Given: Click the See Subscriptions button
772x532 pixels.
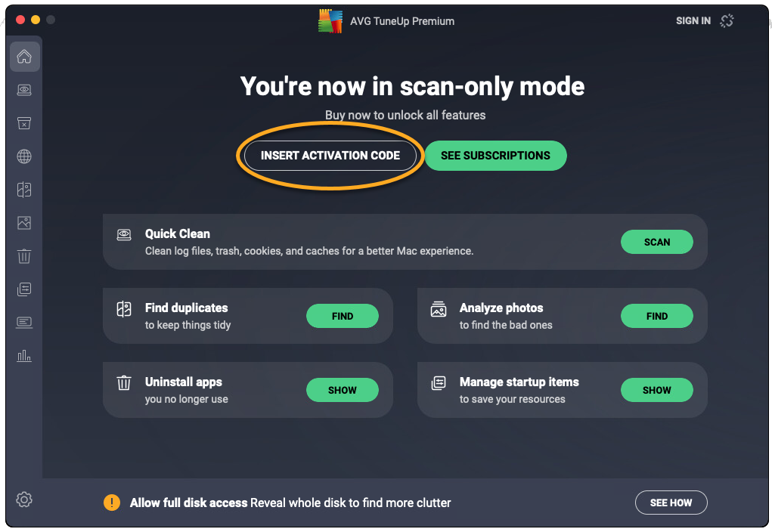Looking at the screenshot, I should 495,156.
